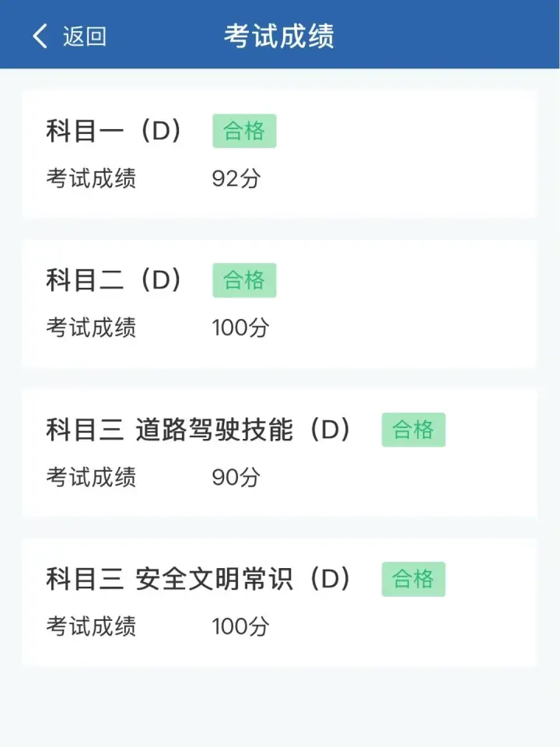Click 考试成绩 label in 科目二 card
The image size is (560, 747).
click(91, 328)
